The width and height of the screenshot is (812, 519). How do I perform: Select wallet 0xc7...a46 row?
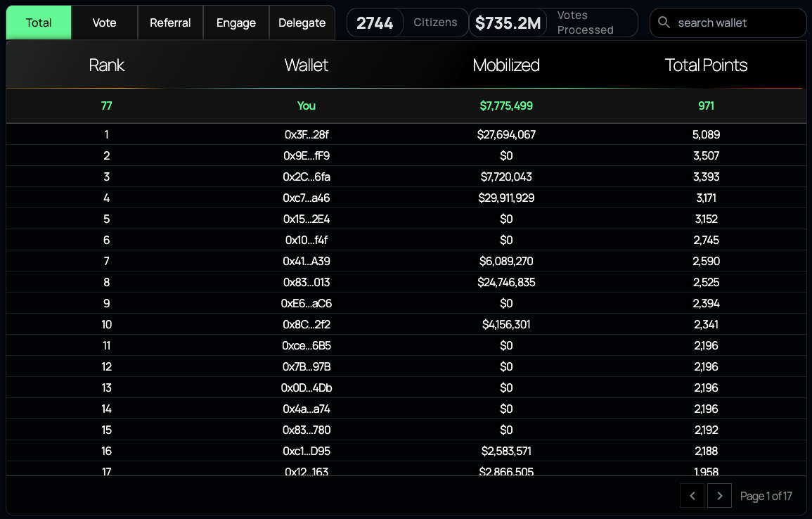pos(307,198)
